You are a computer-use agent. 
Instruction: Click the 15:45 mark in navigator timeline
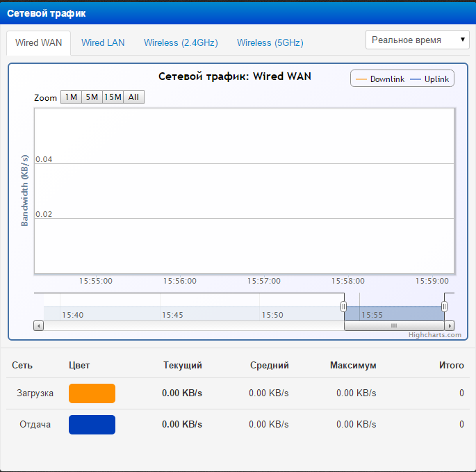pyautogui.click(x=172, y=315)
